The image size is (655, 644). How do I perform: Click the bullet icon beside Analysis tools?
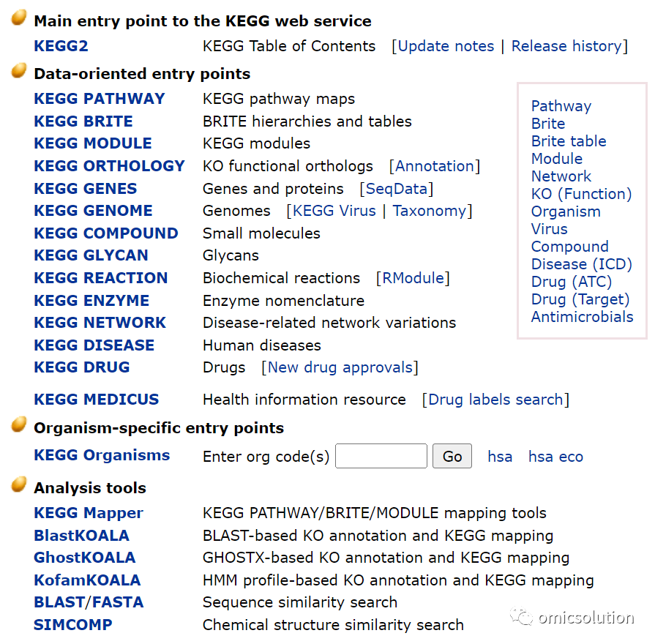[x=19, y=484]
